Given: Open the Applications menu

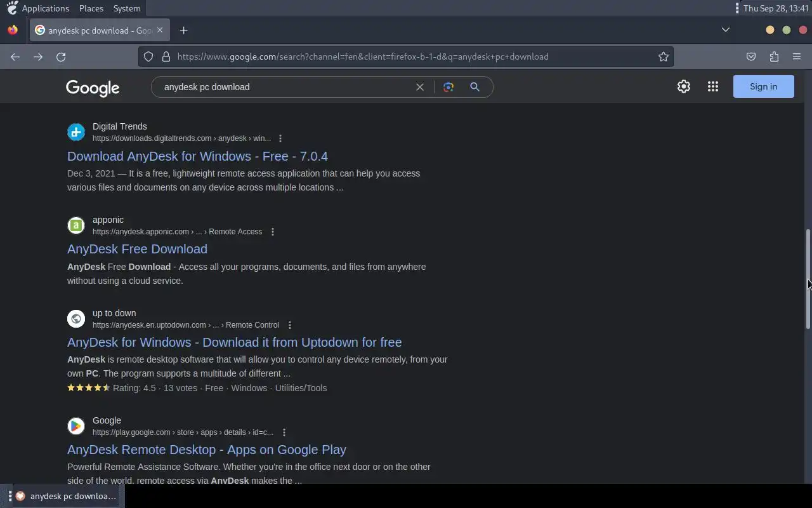Looking at the screenshot, I should point(46,8).
